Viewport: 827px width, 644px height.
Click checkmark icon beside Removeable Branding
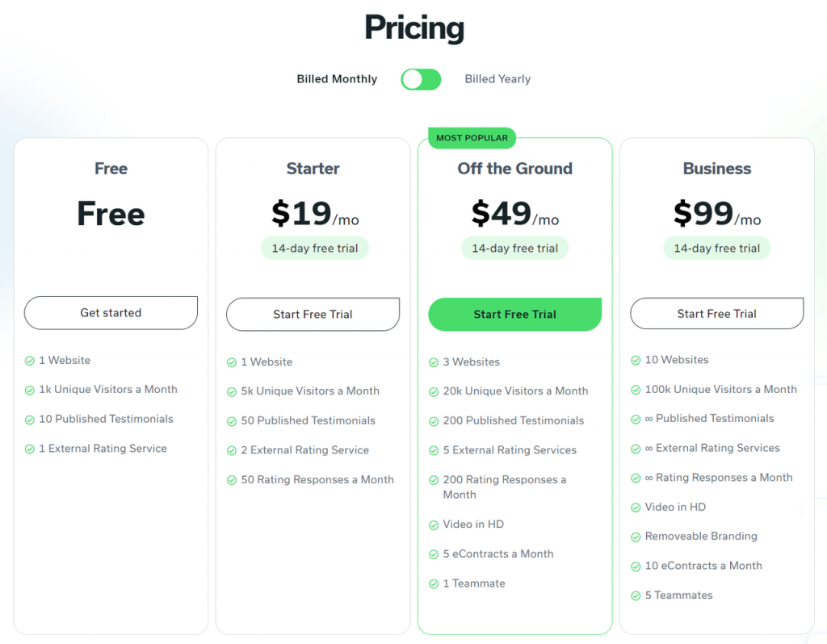click(x=636, y=537)
